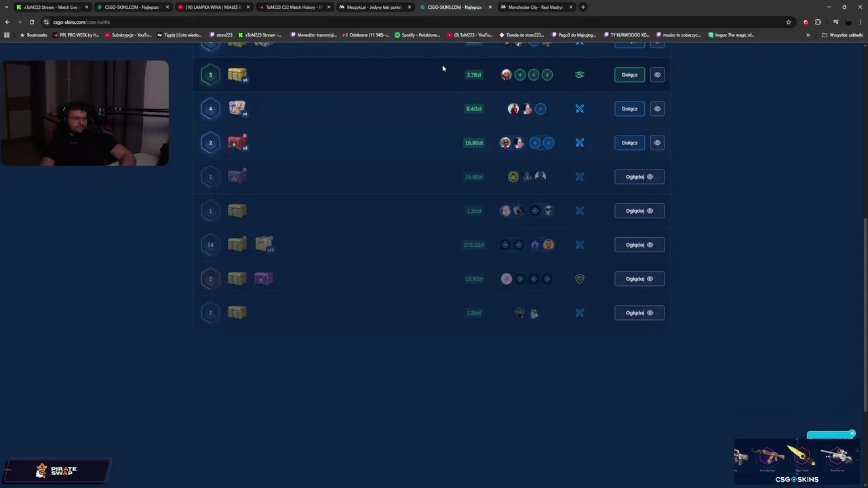868x488 pixels.
Task: Click the 275.52zł price label
Action: tap(474, 245)
